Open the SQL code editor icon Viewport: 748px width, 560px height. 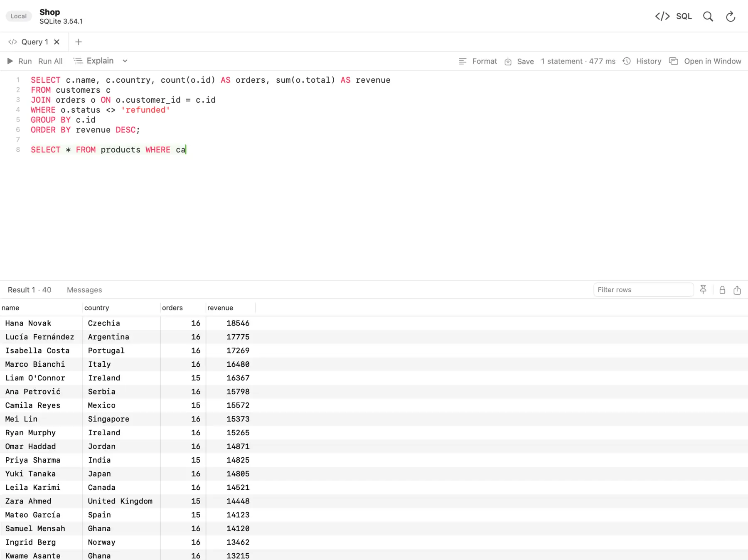point(662,16)
